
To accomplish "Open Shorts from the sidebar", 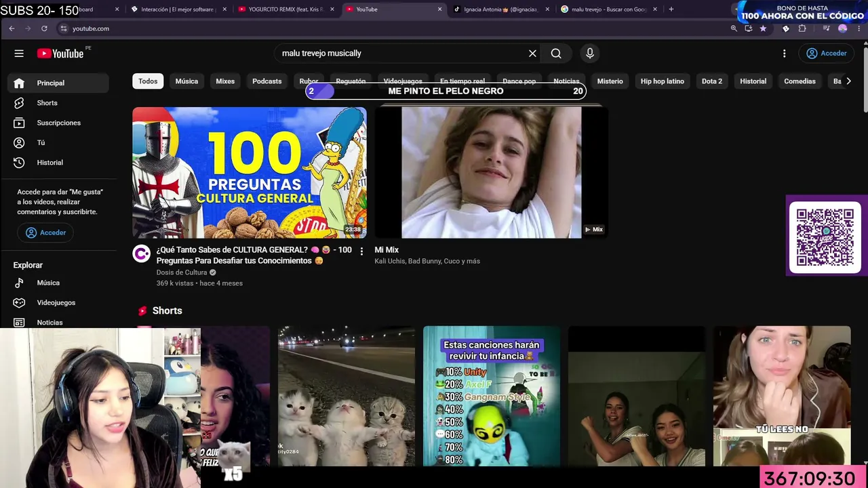I will (58, 103).
